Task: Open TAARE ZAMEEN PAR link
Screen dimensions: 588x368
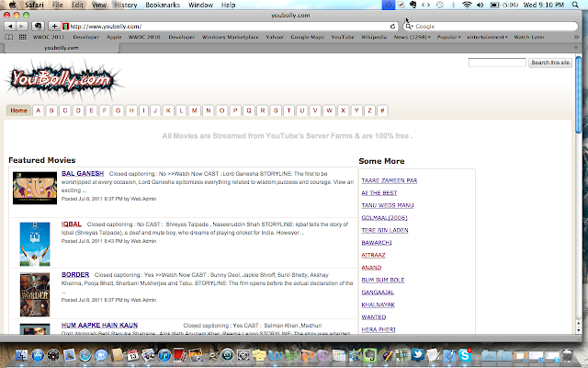Action: [x=390, y=180]
